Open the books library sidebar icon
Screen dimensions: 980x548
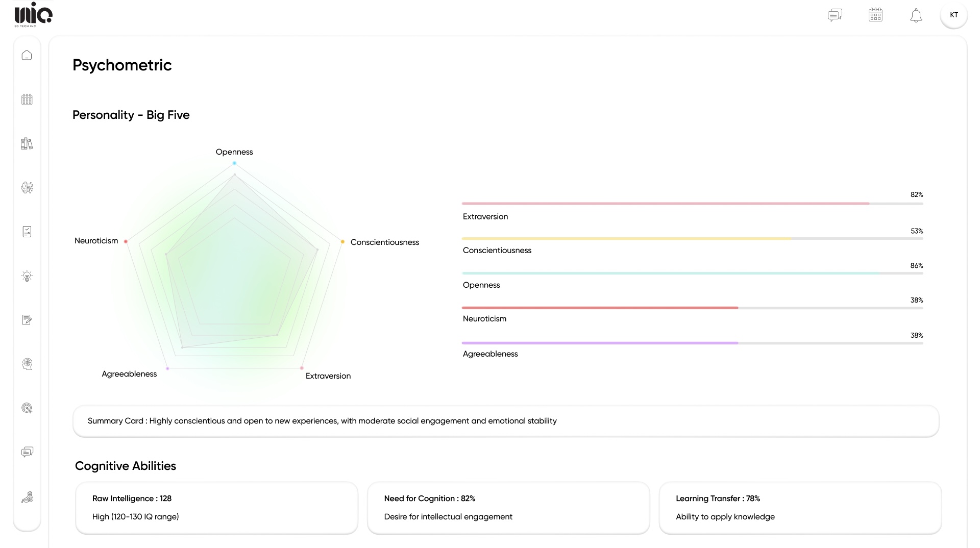[x=27, y=143]
